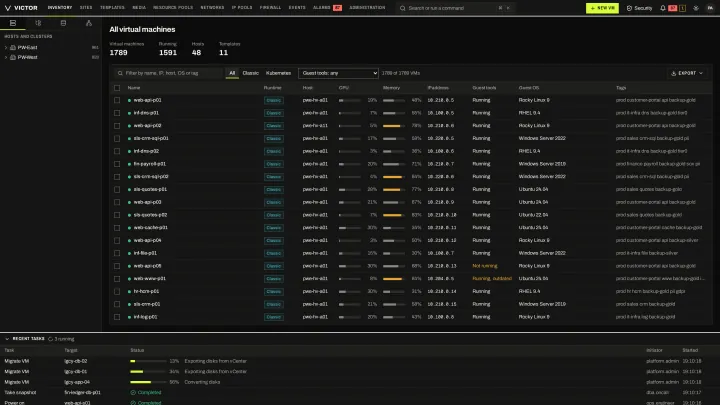Click the PW-West cluster icon

pyautogui.click(x=13, y=57)
